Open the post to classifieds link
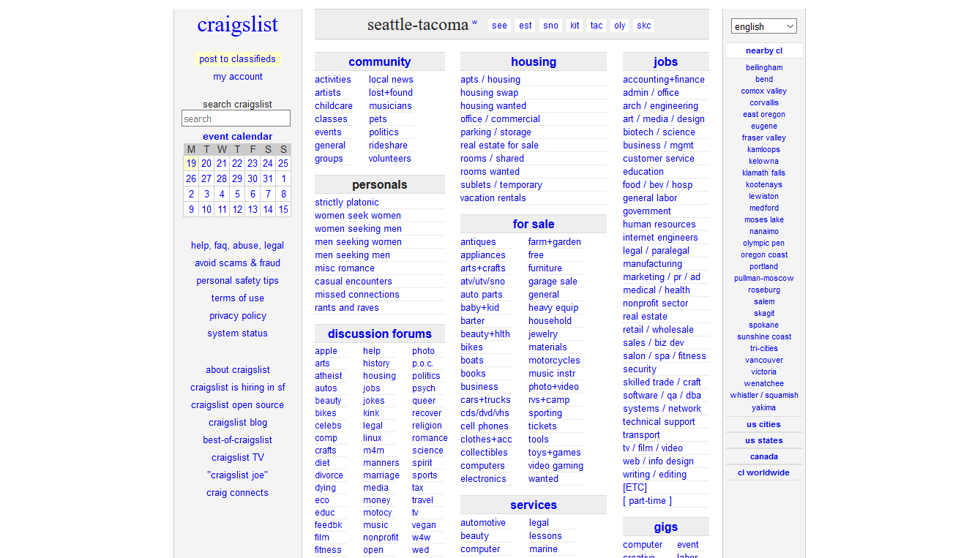Image resolution: width=980 pixels, height=558 pixels. (x=237, y=59)
